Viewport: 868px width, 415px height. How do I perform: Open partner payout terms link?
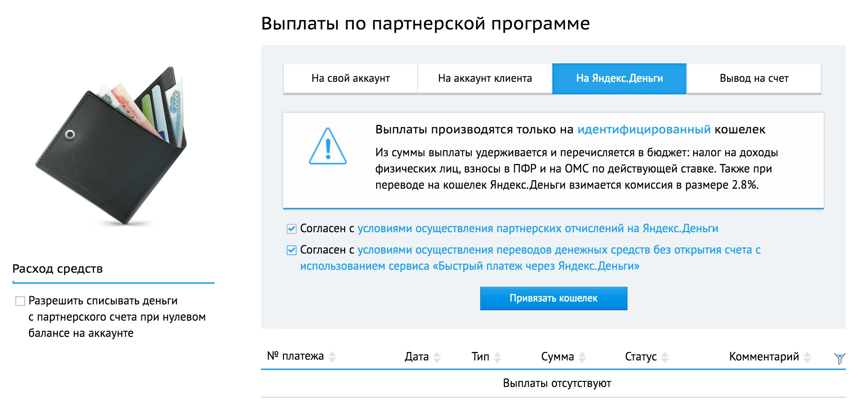coord(538,229)
